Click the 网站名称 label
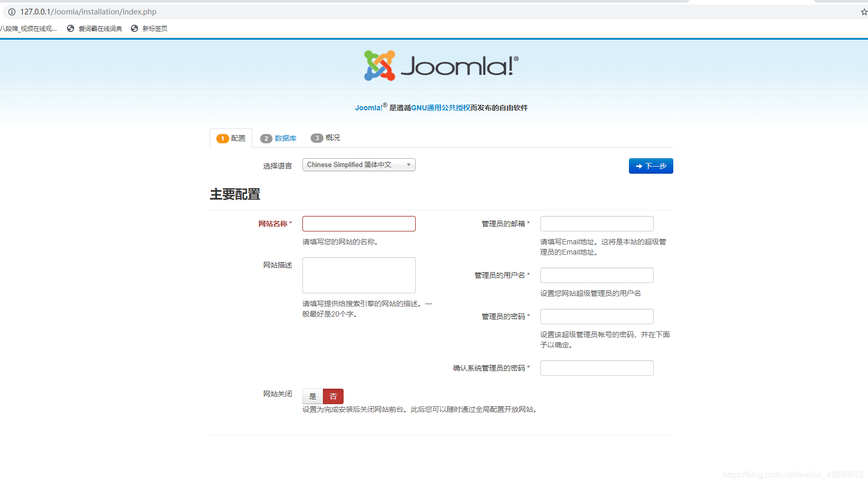The height and width of the screenshot is (484, 868). [275, 224]
